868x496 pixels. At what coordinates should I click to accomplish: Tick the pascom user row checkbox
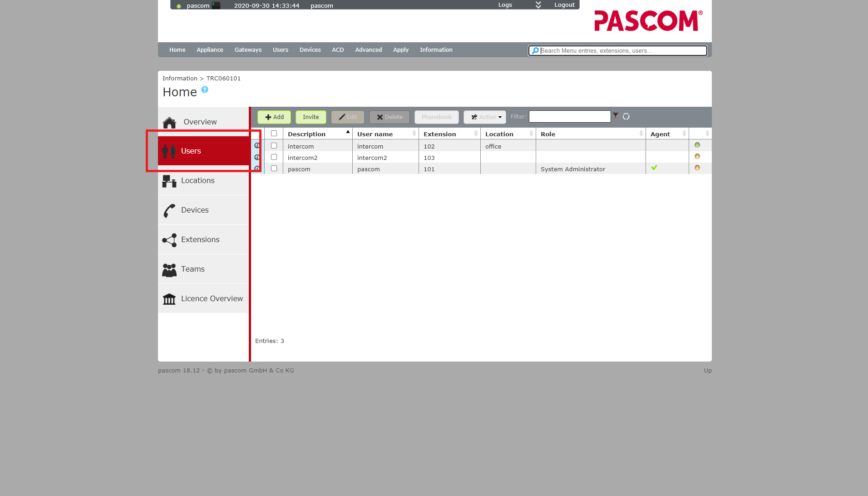(274, 169)
